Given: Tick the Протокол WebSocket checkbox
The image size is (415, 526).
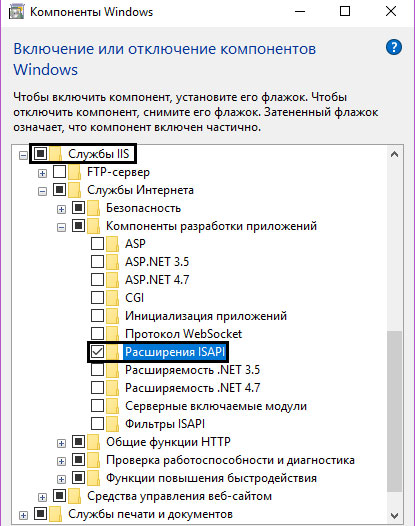Looking at the screenshot, I should coord(97,333).
